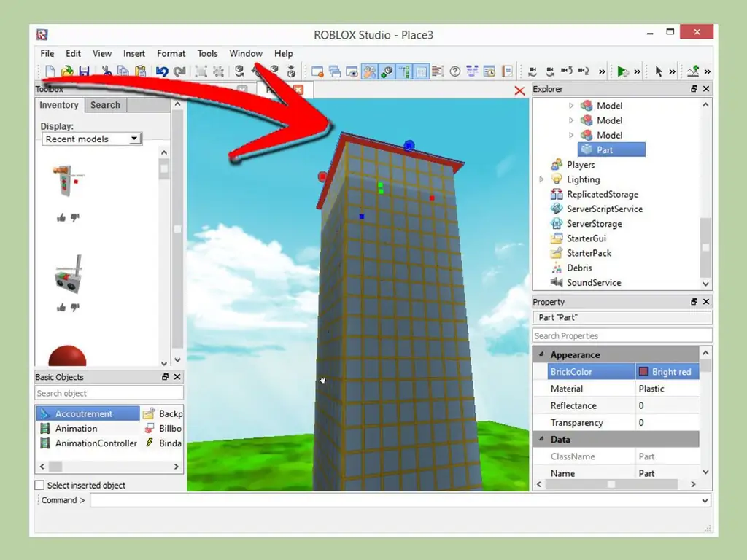This screenshot has width=747, height=560.
Task: Expand the Lighting tree node
Action: coord(542,179)
